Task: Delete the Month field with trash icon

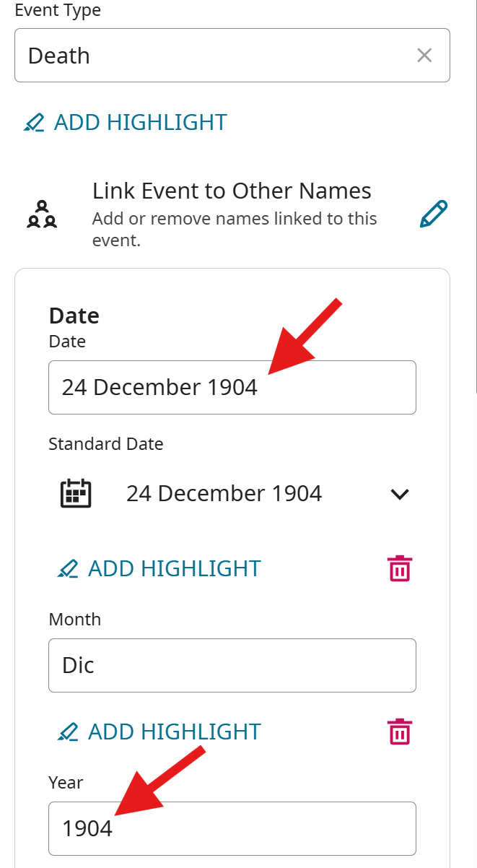Action: (400, 732)
